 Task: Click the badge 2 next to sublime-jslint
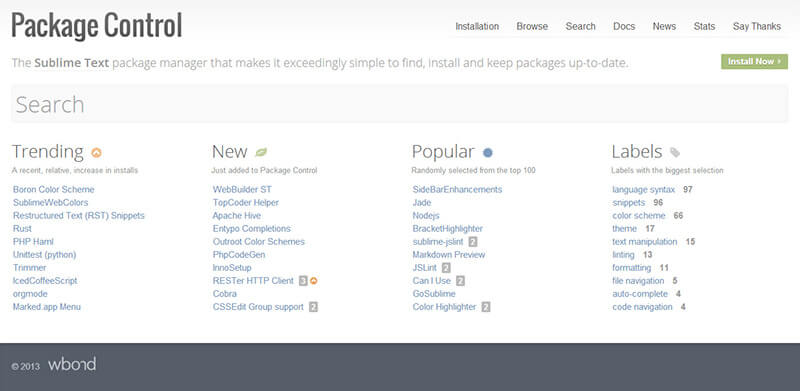coord(473,242)
